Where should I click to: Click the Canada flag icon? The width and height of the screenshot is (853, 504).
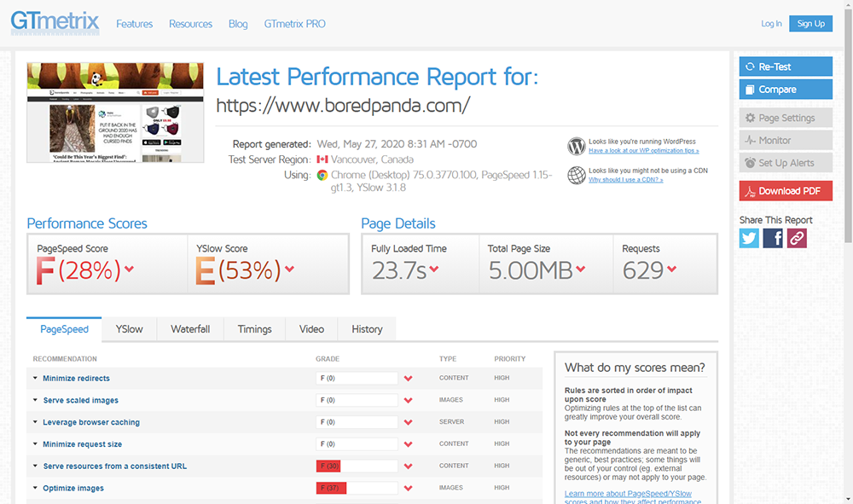click(322, 159)
